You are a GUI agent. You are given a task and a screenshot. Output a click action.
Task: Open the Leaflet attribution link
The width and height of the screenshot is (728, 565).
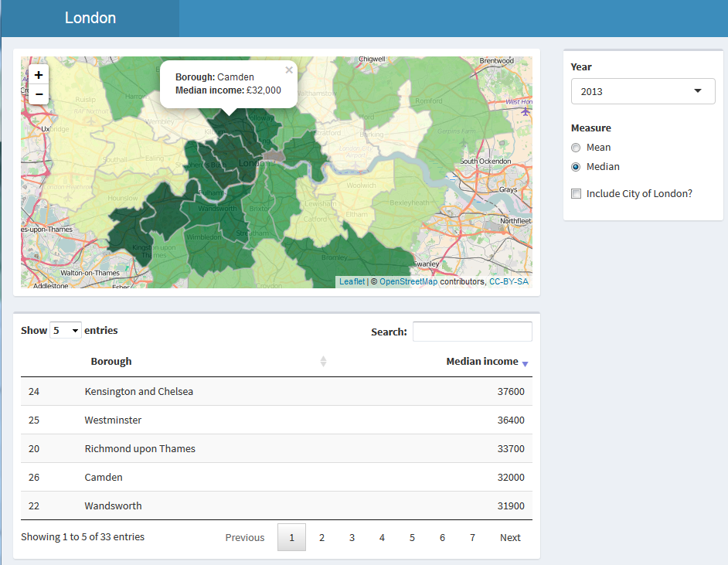[352, 282]
